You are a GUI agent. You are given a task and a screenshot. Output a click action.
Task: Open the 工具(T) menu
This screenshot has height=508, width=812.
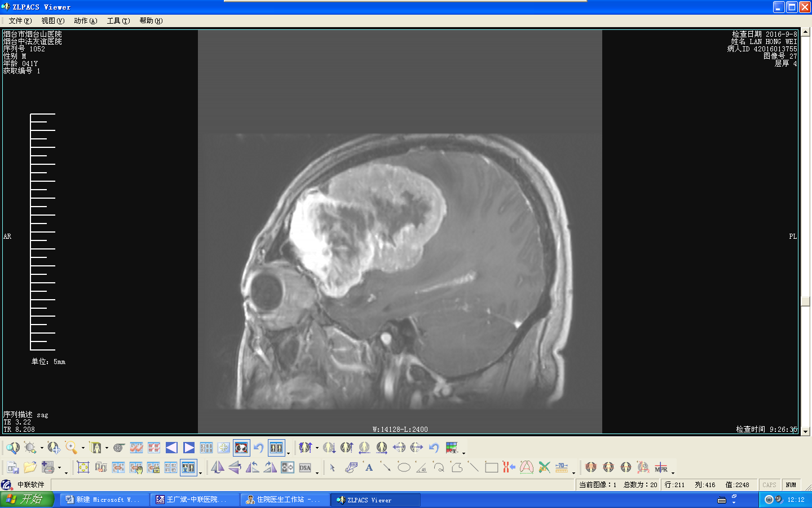pyautogui.click(x=118, y=21)
